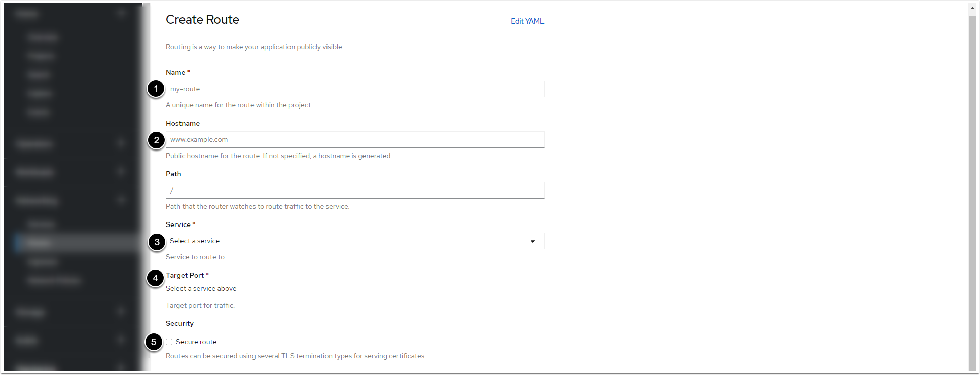Select the highlighted active item in the sidebar
Viewport: 980px width, 375px height.
point(76,243)
